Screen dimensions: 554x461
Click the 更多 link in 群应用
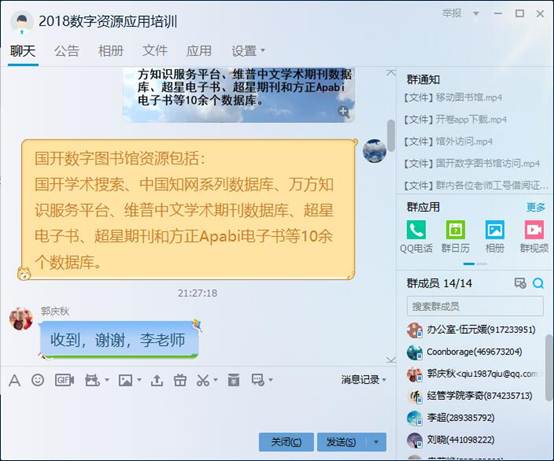tap(536, 207)
